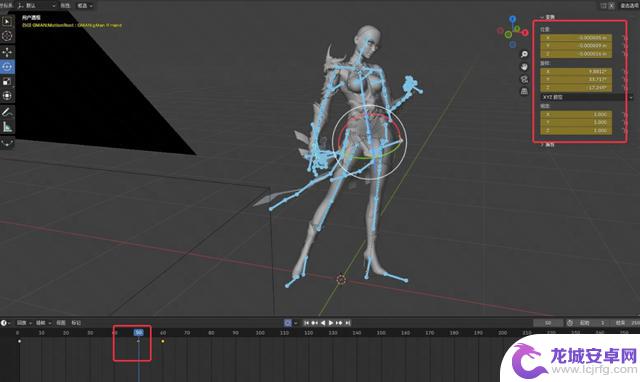This screenshot has height=382, width=640.
Task: Select the 3D Cursor tool
Action: 7,36
